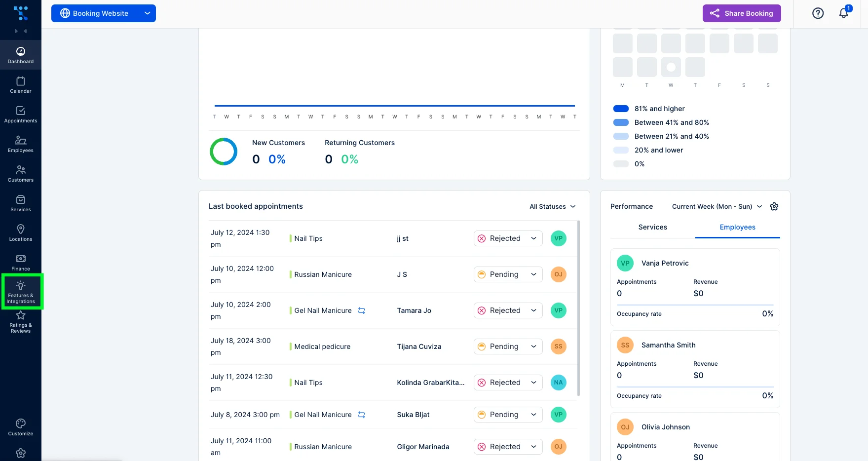Change status of Gligor Marinada appointment
This screenshot has width=868, height=461.
tap(508, 447)
